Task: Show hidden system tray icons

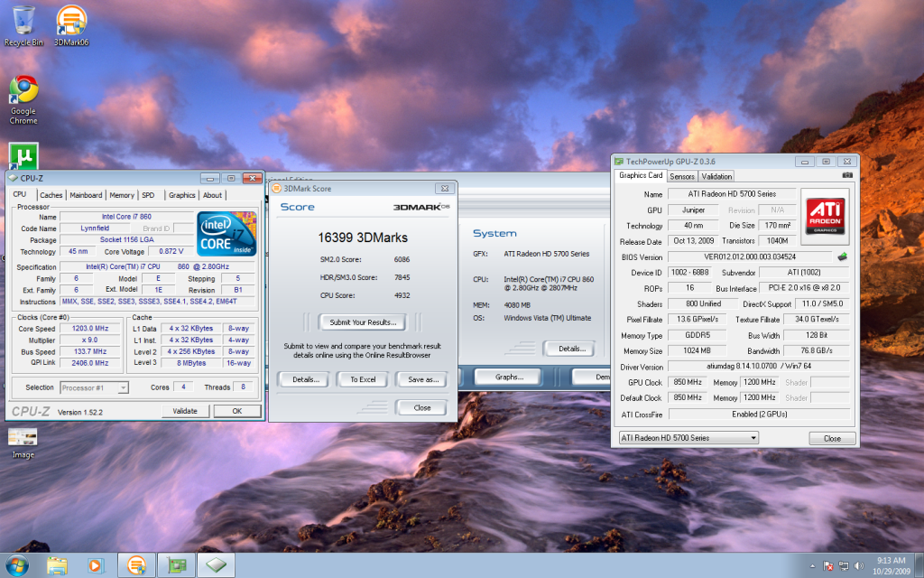Action: point(813,565)
